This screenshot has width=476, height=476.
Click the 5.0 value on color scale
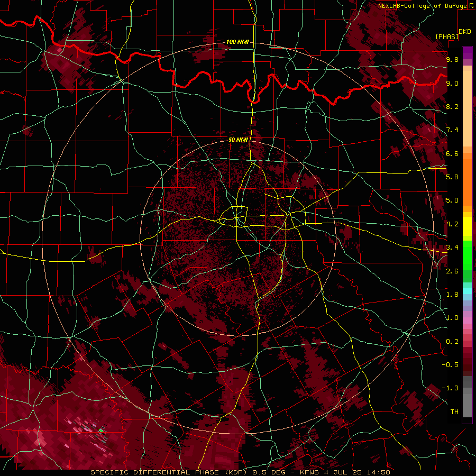pyautogui.click(x=452, y=200)
